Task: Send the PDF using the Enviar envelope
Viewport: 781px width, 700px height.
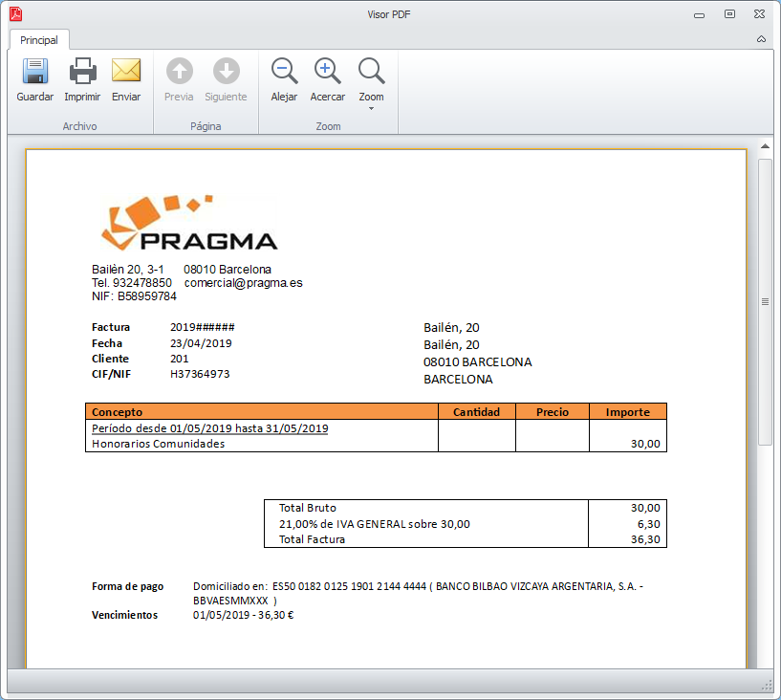Action: (x=126, y=72)
